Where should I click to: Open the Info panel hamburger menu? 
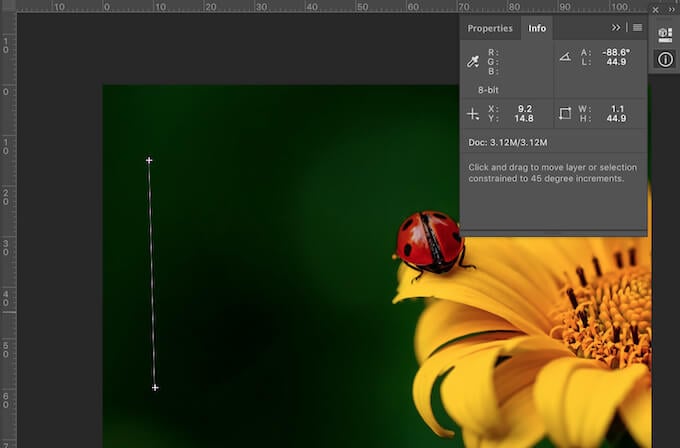[x=637, y=28]
